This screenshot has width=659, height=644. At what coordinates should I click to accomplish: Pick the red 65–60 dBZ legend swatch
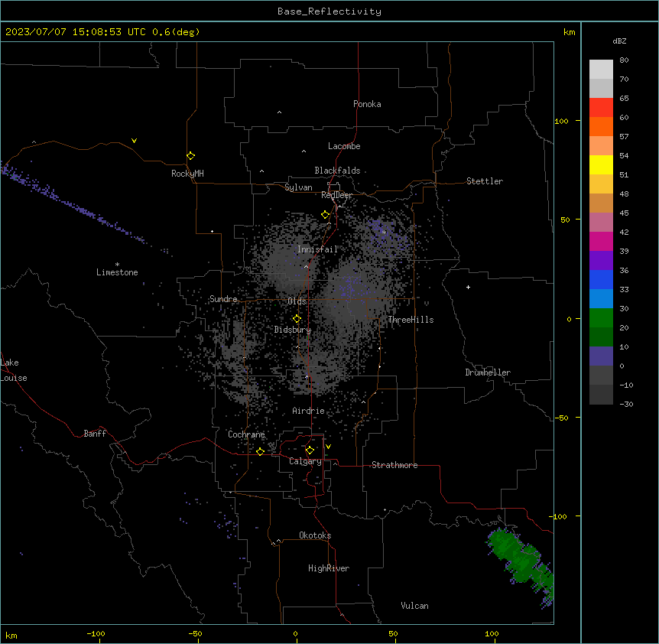(601, 107)
